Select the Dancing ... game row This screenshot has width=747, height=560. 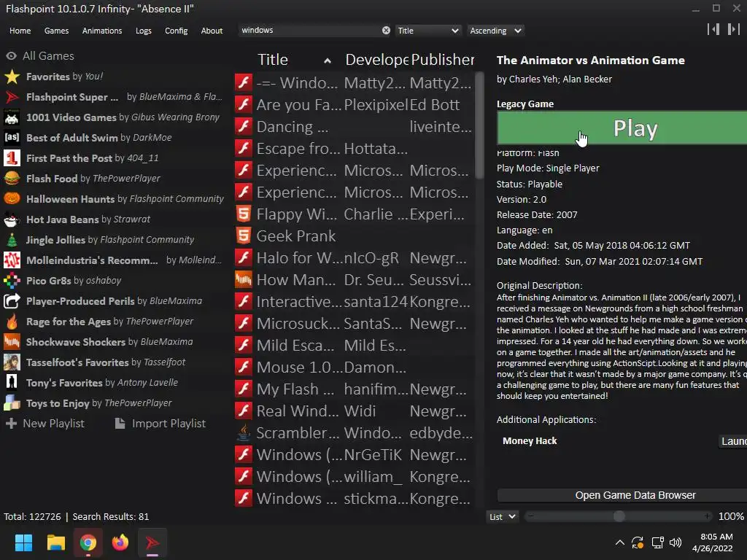pyautogui.click(x=354, y=127)
